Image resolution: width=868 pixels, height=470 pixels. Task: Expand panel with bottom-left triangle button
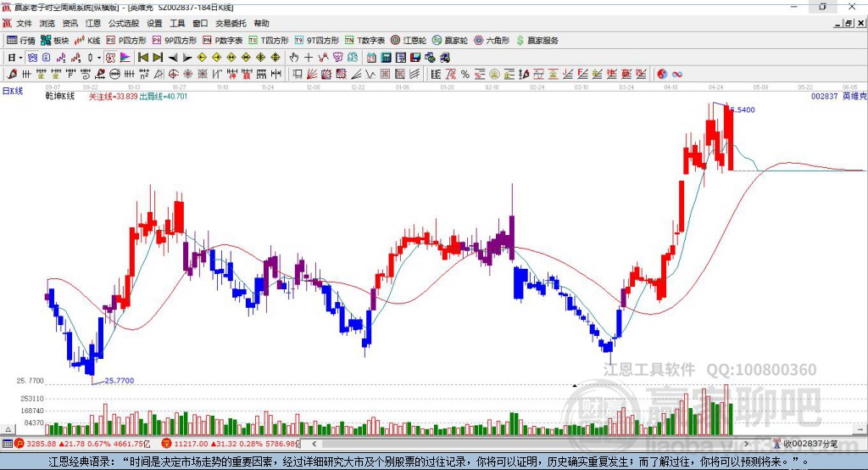tap(8, 429)
